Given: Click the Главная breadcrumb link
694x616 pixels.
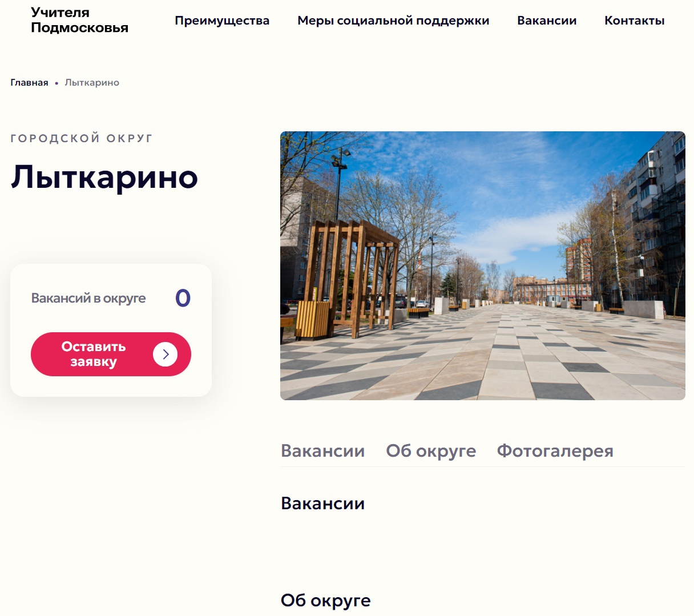Looking at the screenshot, I should coord(29,82).
